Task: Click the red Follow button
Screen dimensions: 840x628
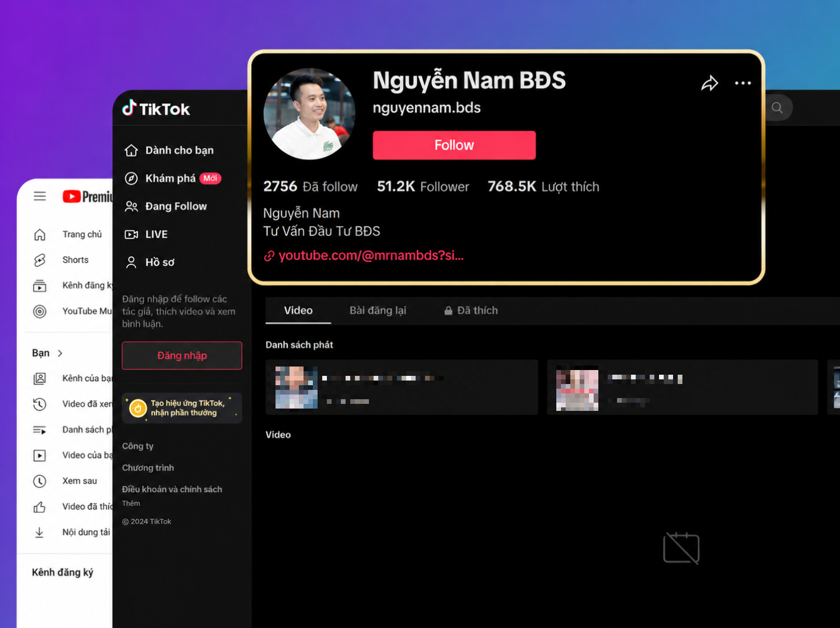Action: click(454, 145)
